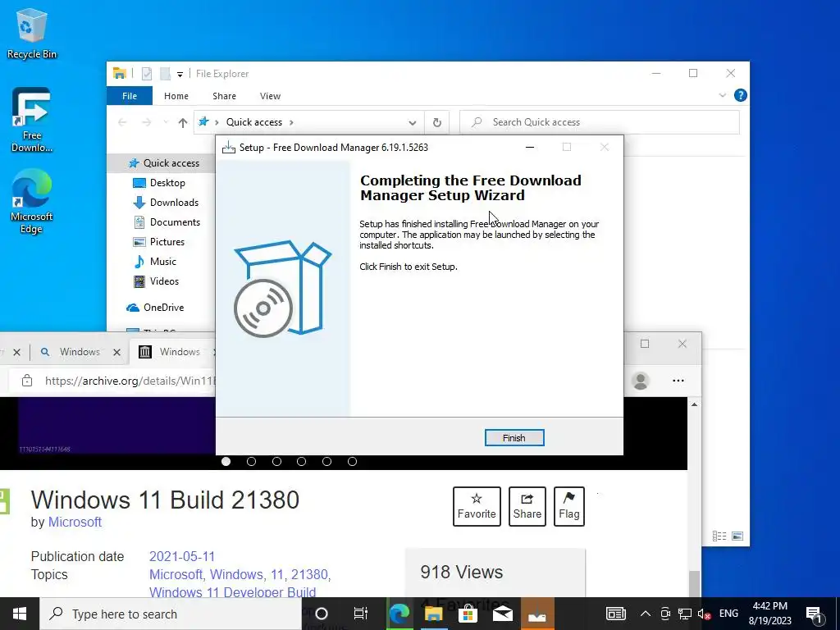Viewport: 840px width, 630px height.
Task: Click the Properties quick access toolbar icon
Action: pyautogui.click(x=146, y=74)
